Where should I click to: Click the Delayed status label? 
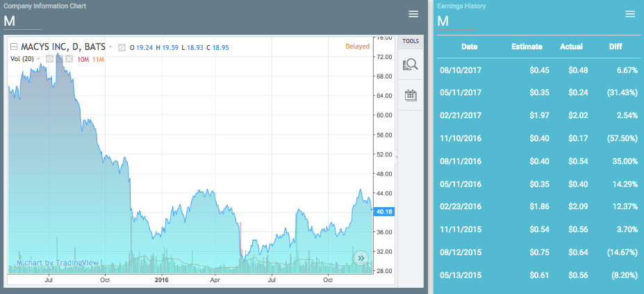click(x=357, y=47)
